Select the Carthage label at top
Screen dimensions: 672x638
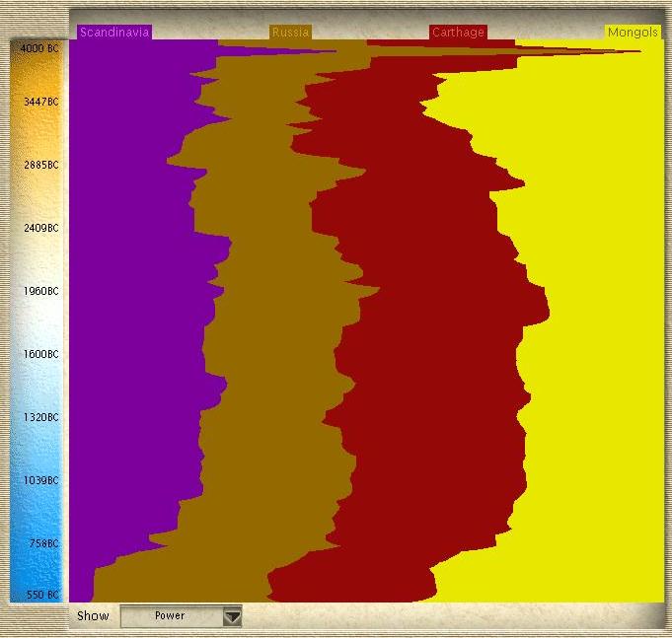coord(458,33)
